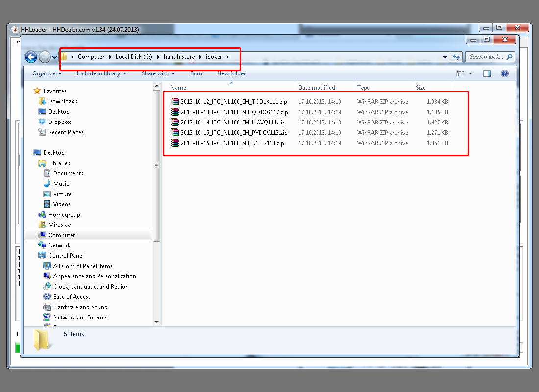Image resolution: width=539 pixels, height=392 pixels.
Task: Sort by Date modified column header
Action: pos(317,88)
